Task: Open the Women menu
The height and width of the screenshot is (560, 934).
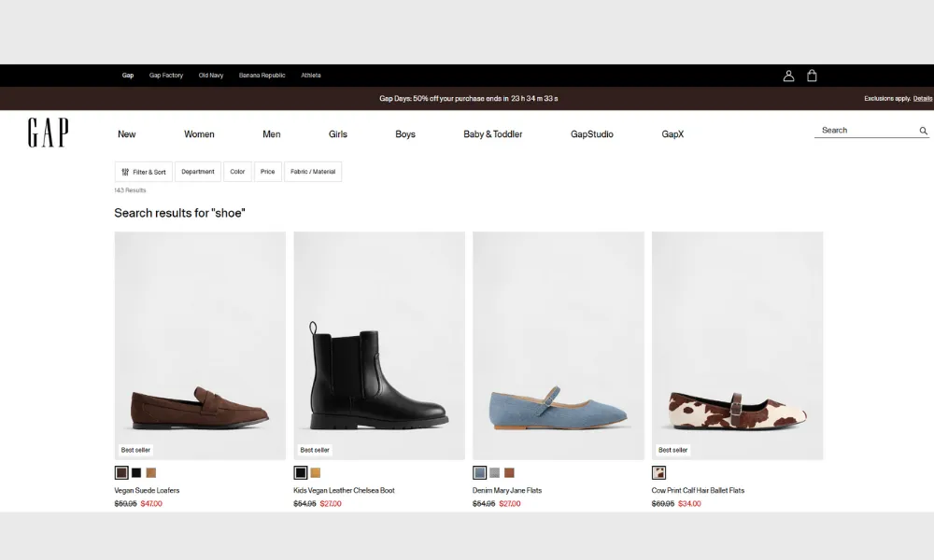Action: pyautogui.click(x=199, y=134)
